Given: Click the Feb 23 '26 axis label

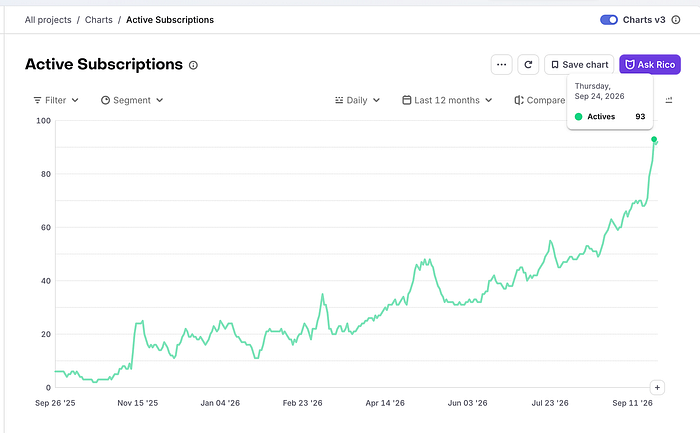Looking at the screenshot, I should 302,403.
